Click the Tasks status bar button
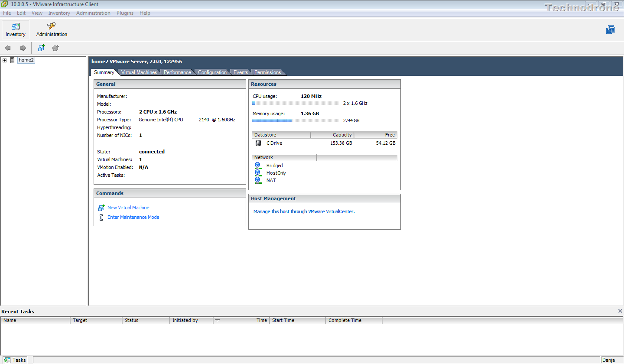 (x=15, y=360)
